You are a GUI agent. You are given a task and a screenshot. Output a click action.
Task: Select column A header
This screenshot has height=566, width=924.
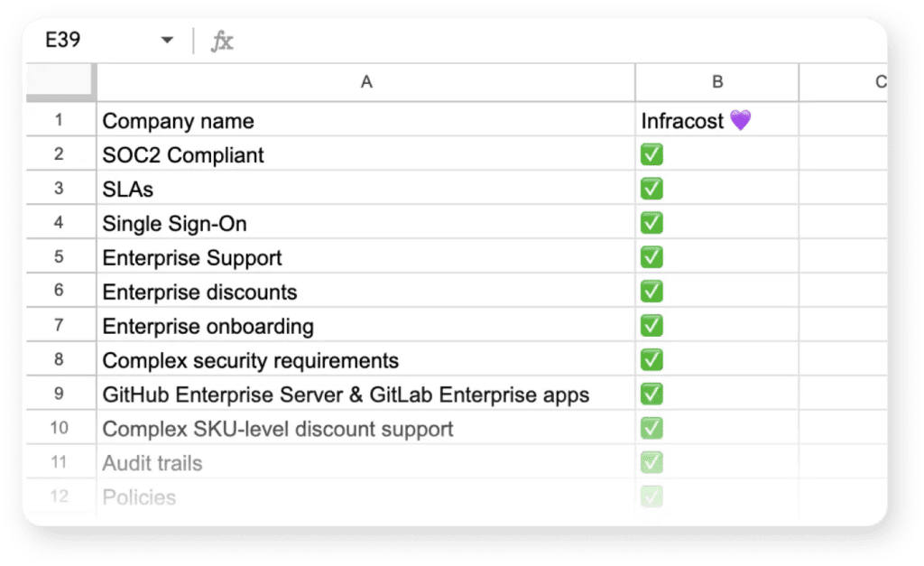tap(366, 82)
